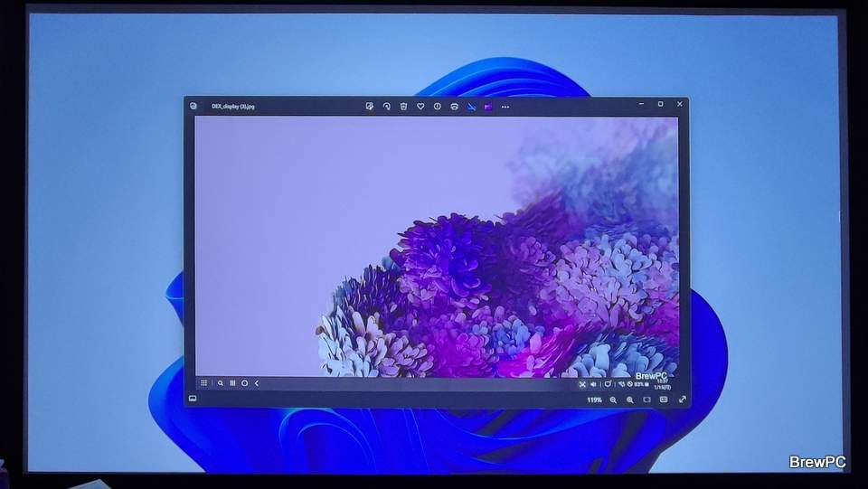This screenshot has height=489, width=868.
Task: Enter full screen view
Action: click(682, 400)
